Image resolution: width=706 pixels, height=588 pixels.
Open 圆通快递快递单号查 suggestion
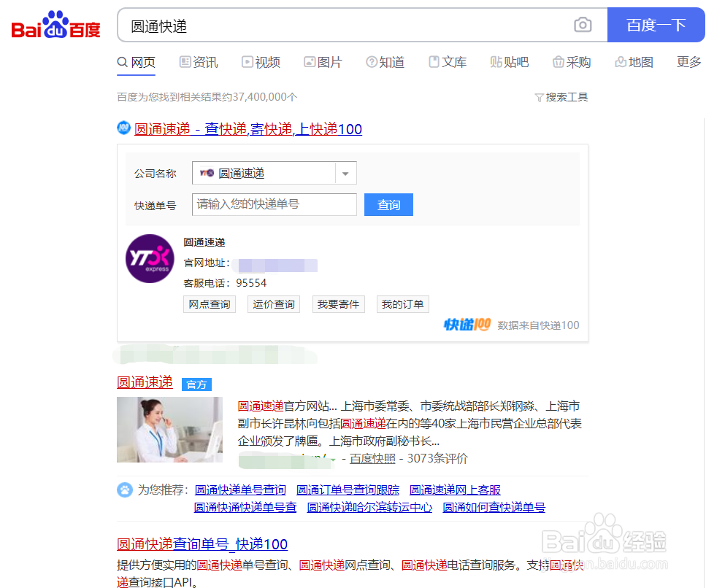tap(245, 508)
